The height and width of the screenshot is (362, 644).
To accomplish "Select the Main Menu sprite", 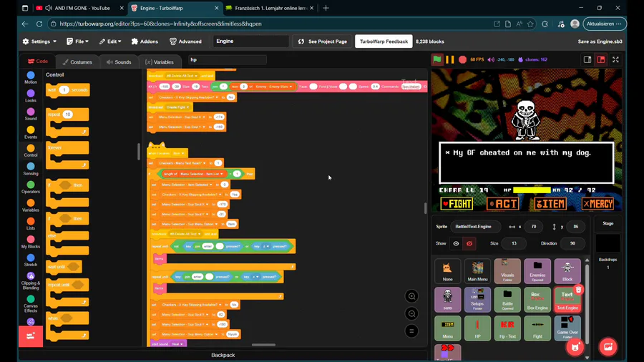I will pos(478,271).
